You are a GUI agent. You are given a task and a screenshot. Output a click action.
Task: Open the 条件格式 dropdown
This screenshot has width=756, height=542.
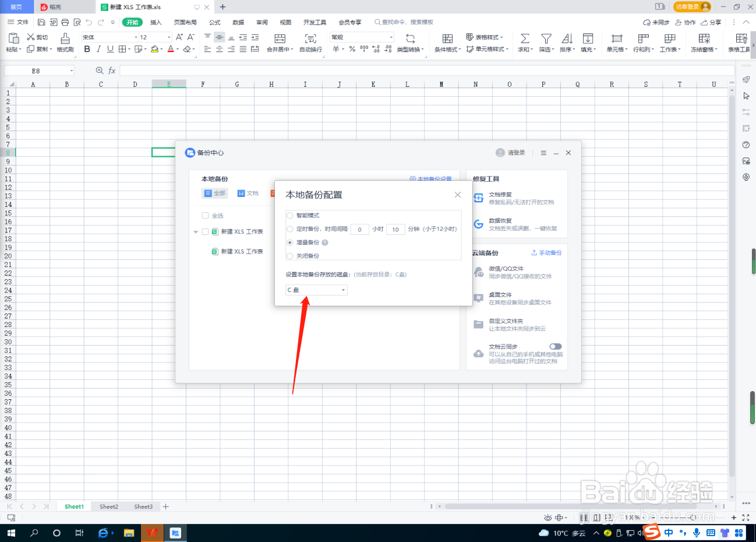(x=447, y=50)
